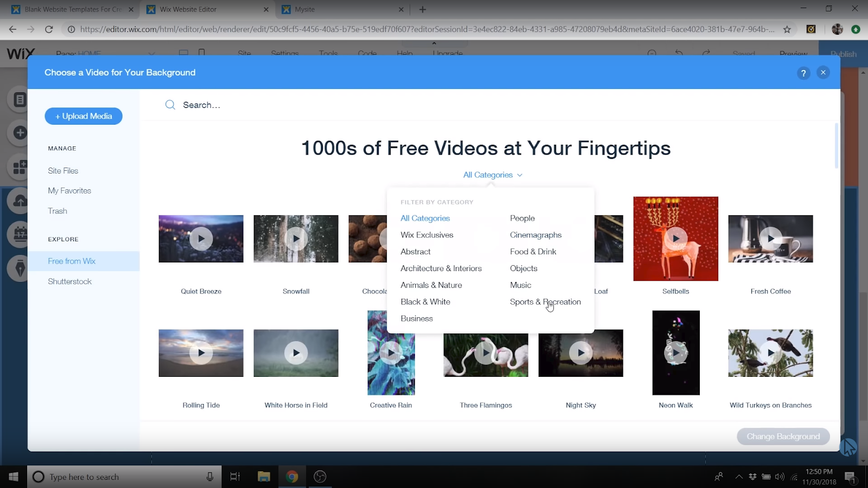The width and height of the screenshot is (868, 488).
Task: Open OBS Studio from the taskbar
Action: pos(320,477)
